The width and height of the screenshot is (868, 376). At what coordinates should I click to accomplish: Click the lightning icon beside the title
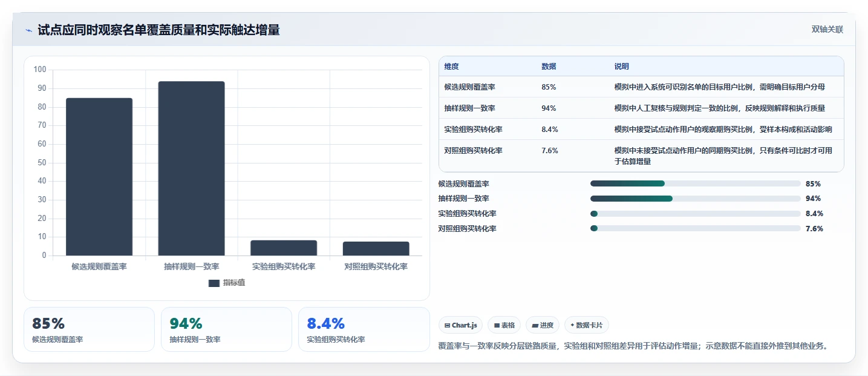[x=28, y=30]
